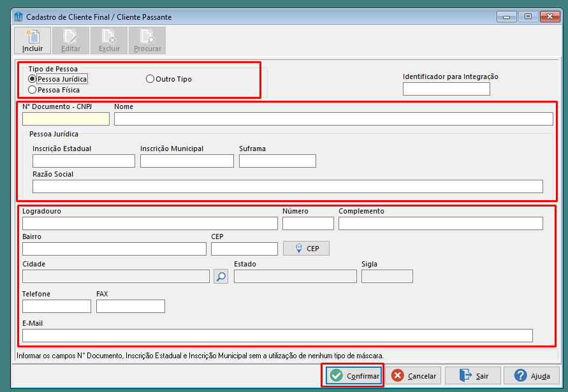Viewport: 568px width, 392px height.
Task: Click the CEP text field
Action: 245,249
